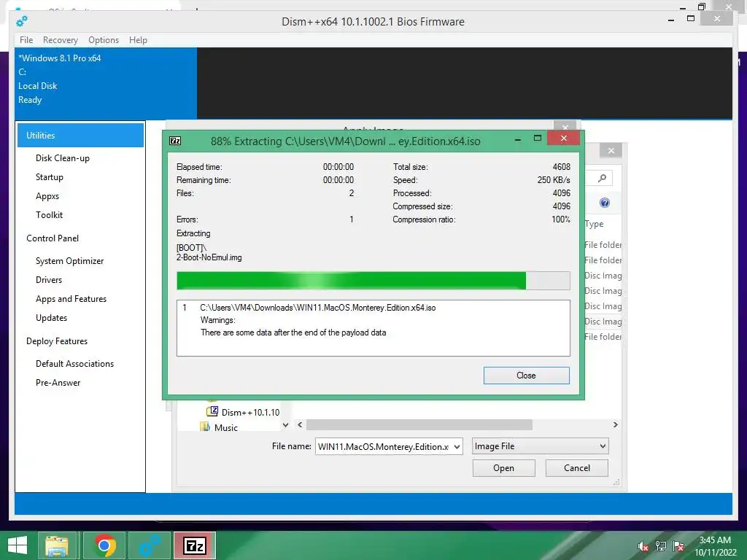Open the Toolkit section
Screen dimensions: 747x560
tap(49, 215)
